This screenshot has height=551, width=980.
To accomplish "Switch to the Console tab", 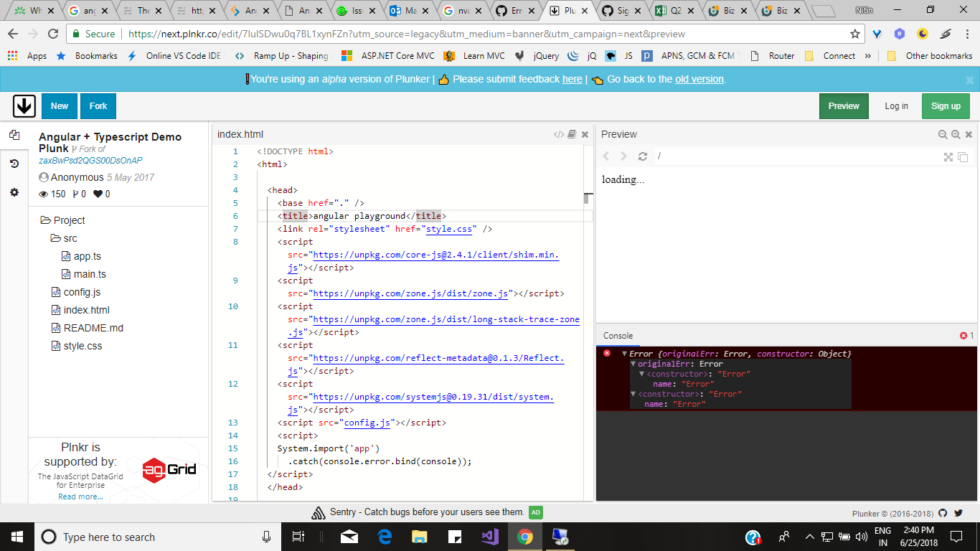I will [618, 335].
